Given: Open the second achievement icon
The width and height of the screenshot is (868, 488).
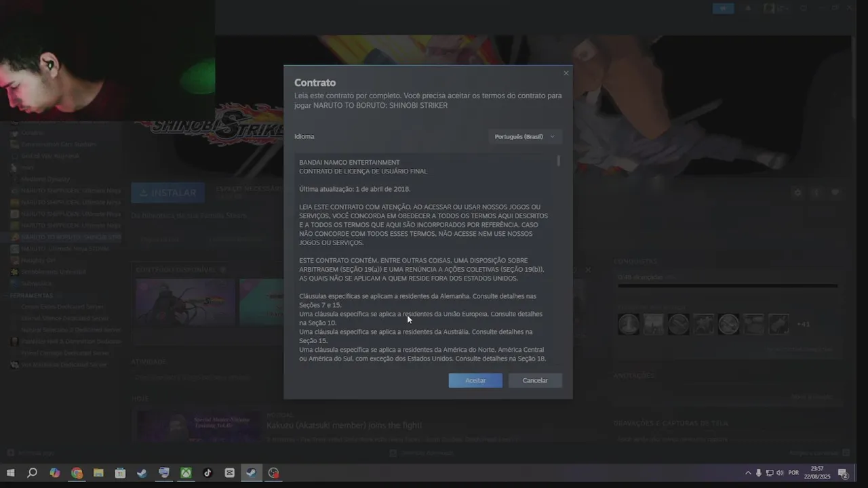Looking at the screenshot, I should pos(654,324).
